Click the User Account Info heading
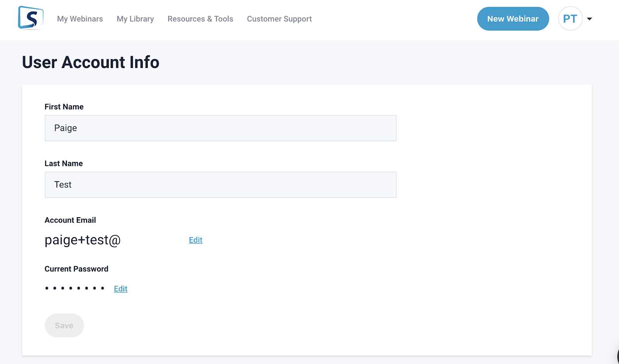 (x=91, y=62)
